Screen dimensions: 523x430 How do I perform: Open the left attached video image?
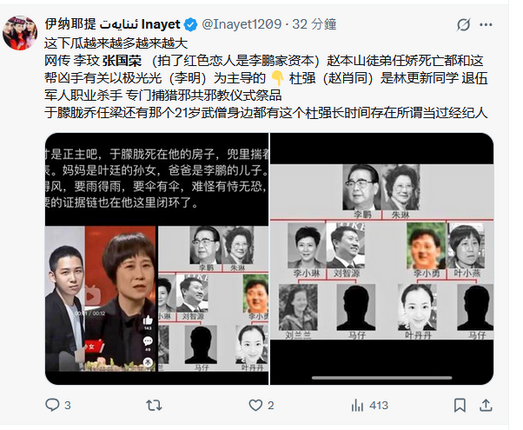coord(157,259)
